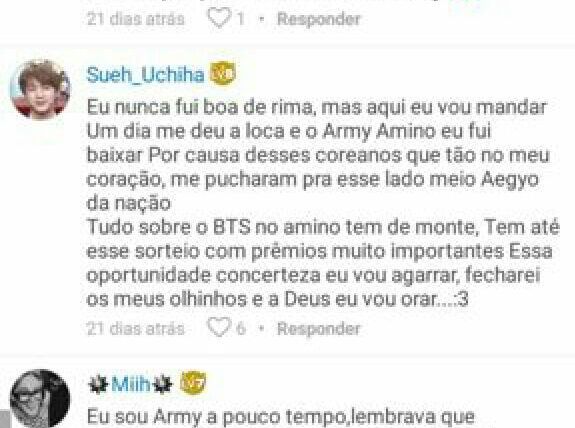Image resolution: width=575 pixels, height=428 pixels.
Task: Reply to the top comment via Responder
Action: point(319,19)
